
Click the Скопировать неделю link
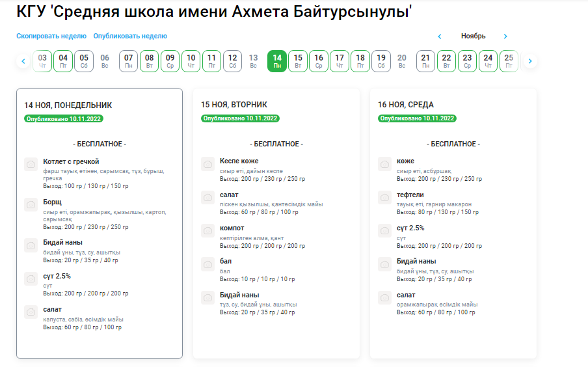click(51, 36)
